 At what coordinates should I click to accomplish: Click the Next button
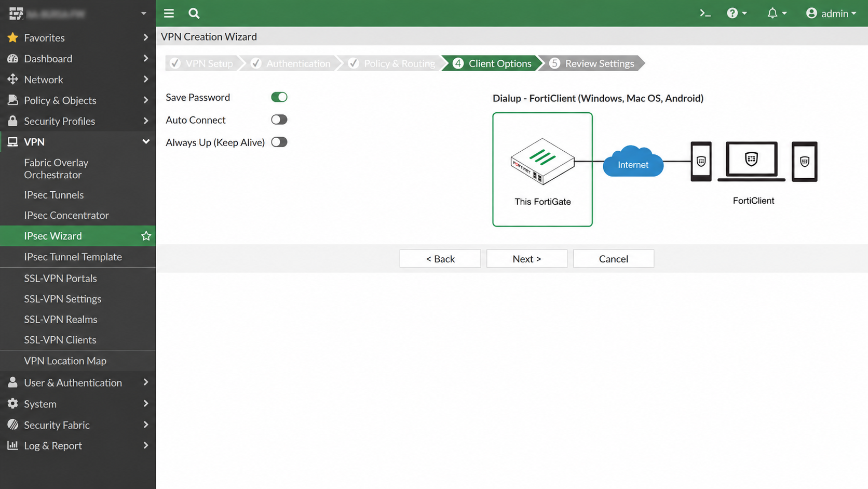coord(527,259)
